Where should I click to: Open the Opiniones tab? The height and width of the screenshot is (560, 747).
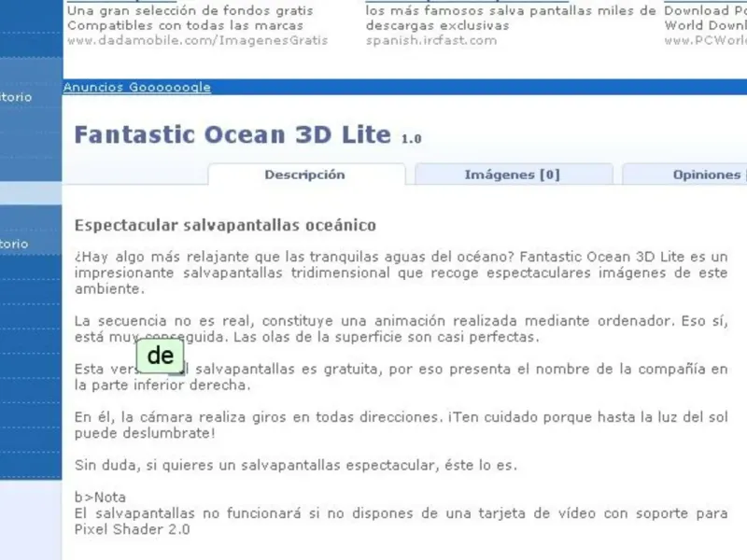pyautogui.click(x=685, y=175)
